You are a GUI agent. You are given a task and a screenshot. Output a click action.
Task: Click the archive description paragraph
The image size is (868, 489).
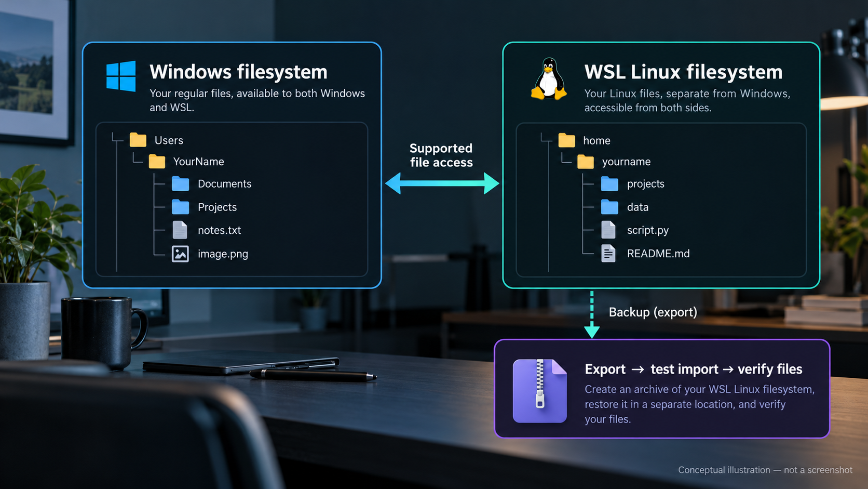pos(699,404)
